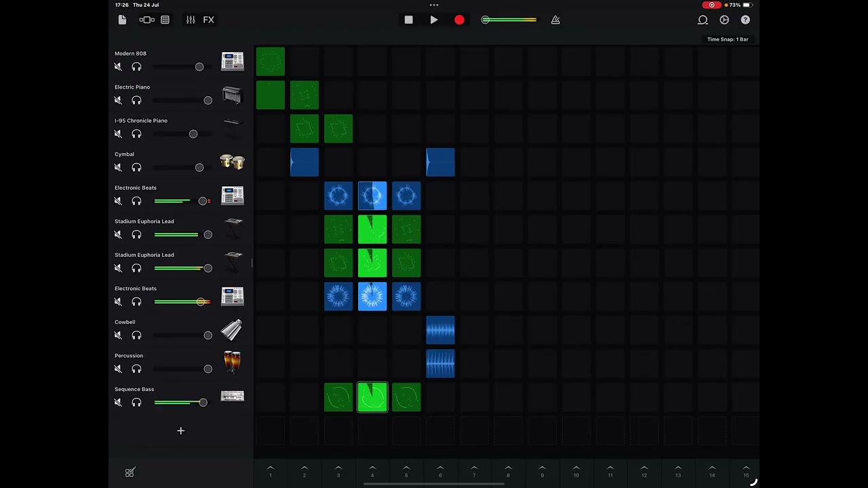Play the Percussion waveform cell in column 6
Screen dimensions: 868x488
[x=440, y=363]
